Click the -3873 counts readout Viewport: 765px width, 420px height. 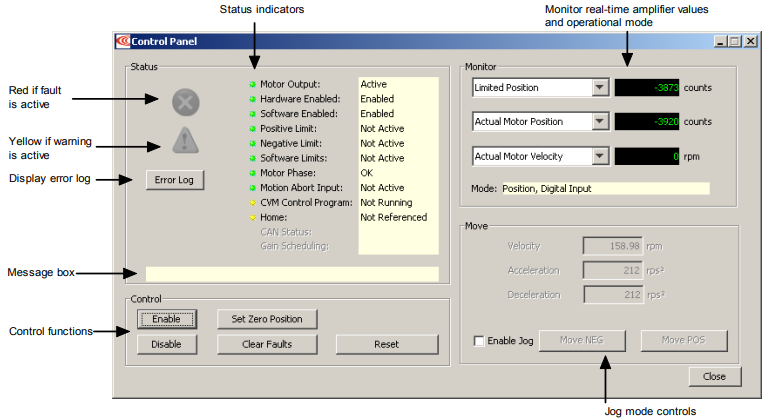(x=647, y=88)
